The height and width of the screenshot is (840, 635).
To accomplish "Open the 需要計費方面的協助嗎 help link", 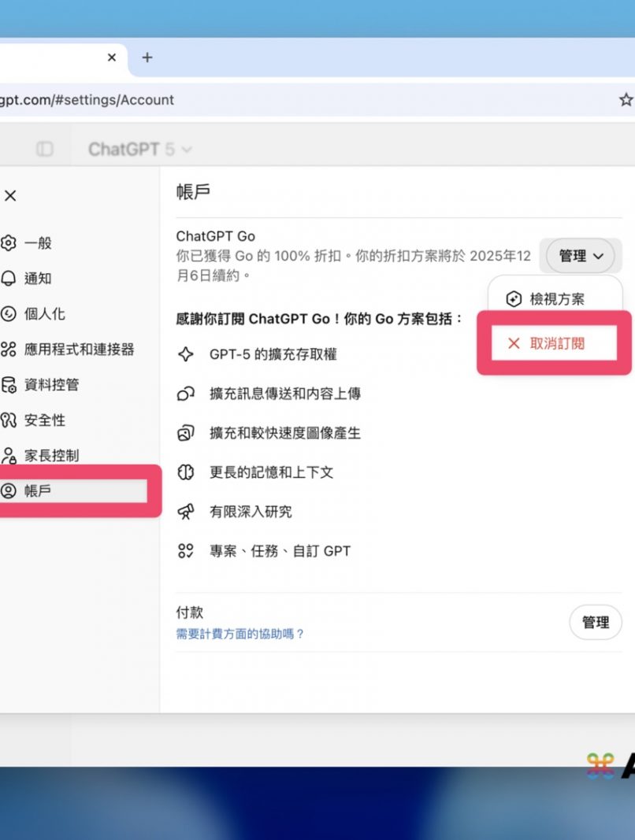I will 240,634.
